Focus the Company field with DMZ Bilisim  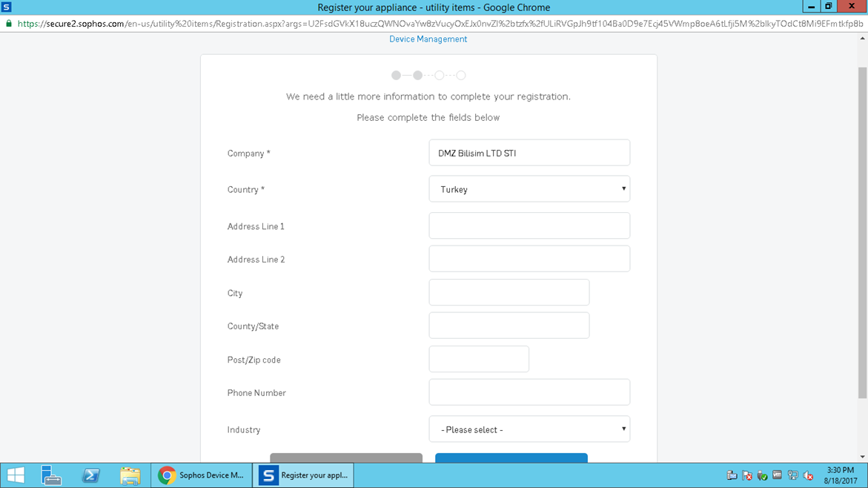tap(529, 153)
